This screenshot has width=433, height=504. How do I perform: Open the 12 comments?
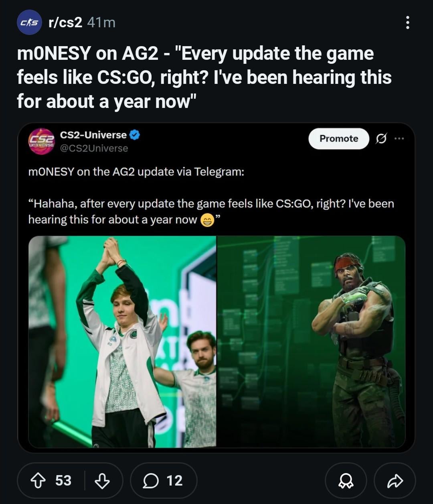coord(164,481)
